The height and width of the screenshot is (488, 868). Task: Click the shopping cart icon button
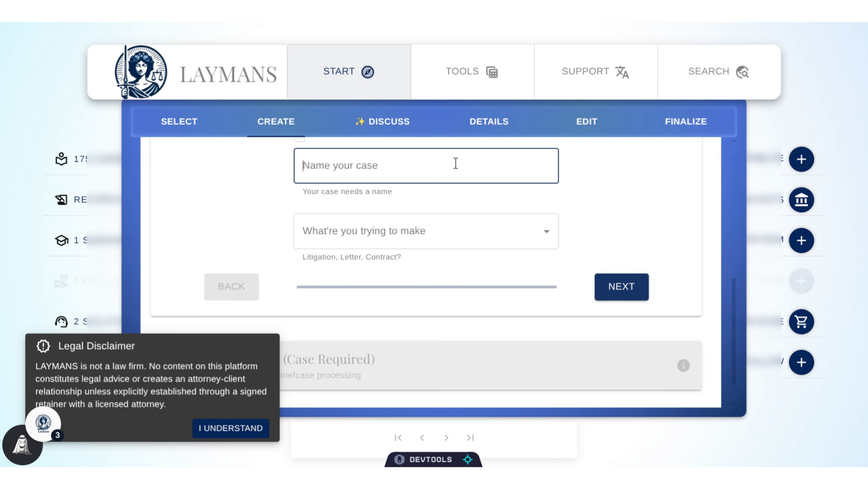point(801,322)
